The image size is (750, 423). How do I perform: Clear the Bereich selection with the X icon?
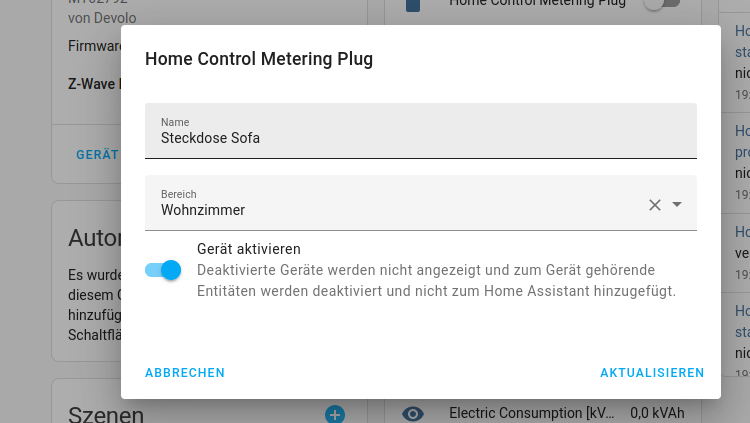(655, 205)
